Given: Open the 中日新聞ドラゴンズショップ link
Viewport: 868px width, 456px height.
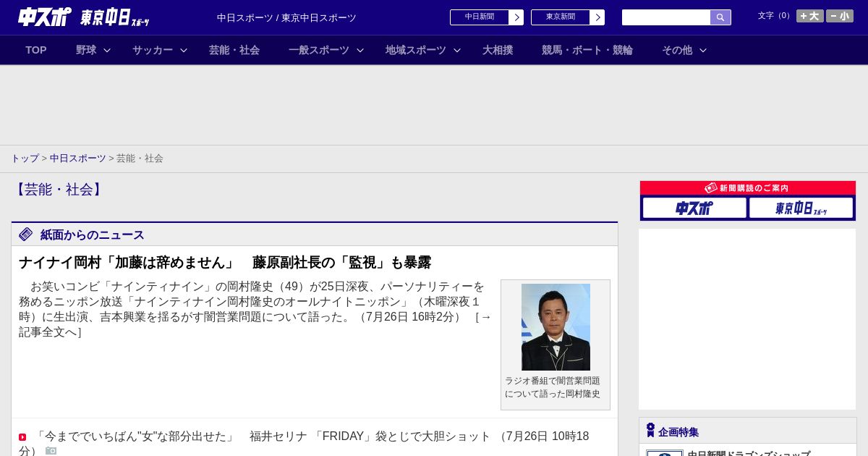Looking at the screenshot, I should pos(749,453).
